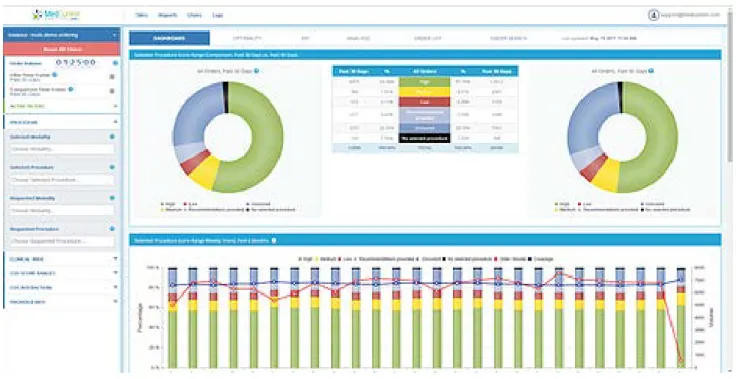Open calendar for Initial Time Frame
This screenshot has width=736, height=379.
(112, 77)
